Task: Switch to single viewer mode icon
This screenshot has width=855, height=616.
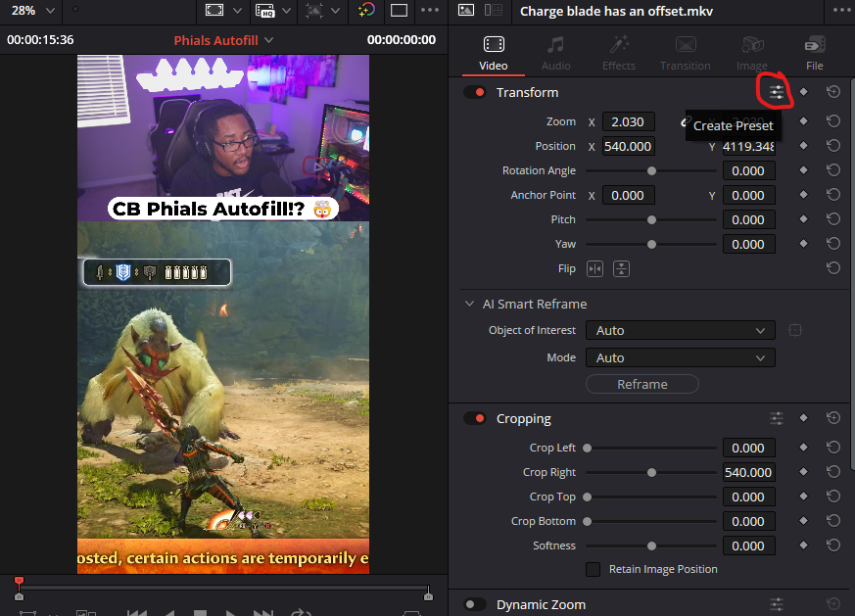Action: [400, 11]
